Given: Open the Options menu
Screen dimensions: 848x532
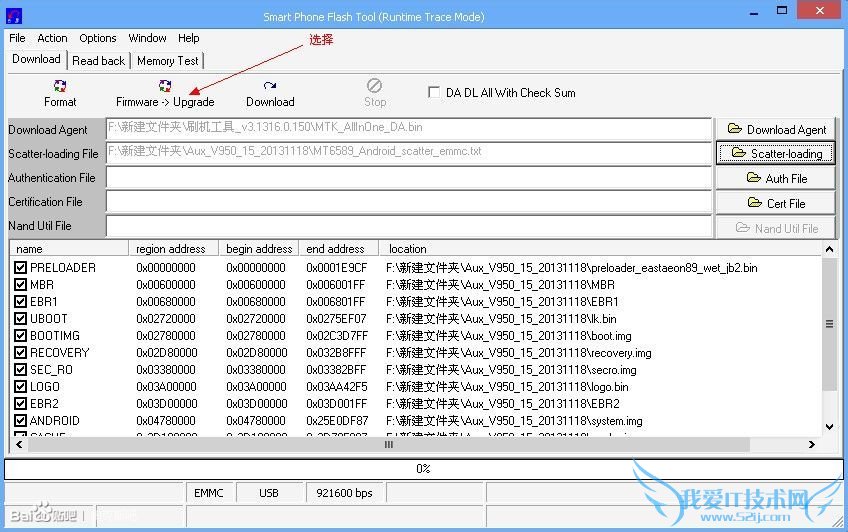Looking at the screenshot, I should tap(98, 38).
